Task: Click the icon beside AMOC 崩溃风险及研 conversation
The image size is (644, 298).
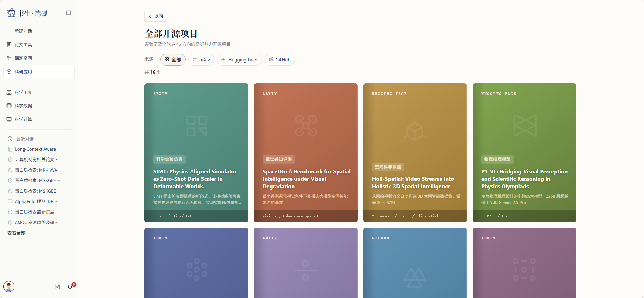Action: (10, 222)
